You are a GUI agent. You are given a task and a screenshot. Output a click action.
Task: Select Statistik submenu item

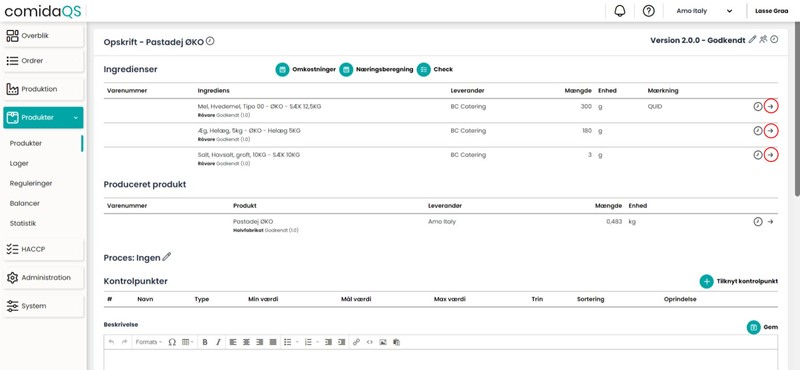point(23,223)
